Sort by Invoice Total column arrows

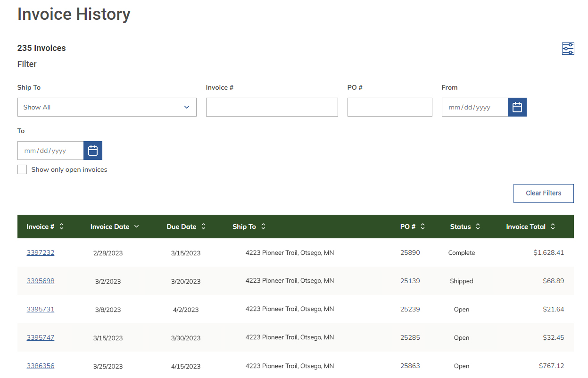(x=553, y=227)
